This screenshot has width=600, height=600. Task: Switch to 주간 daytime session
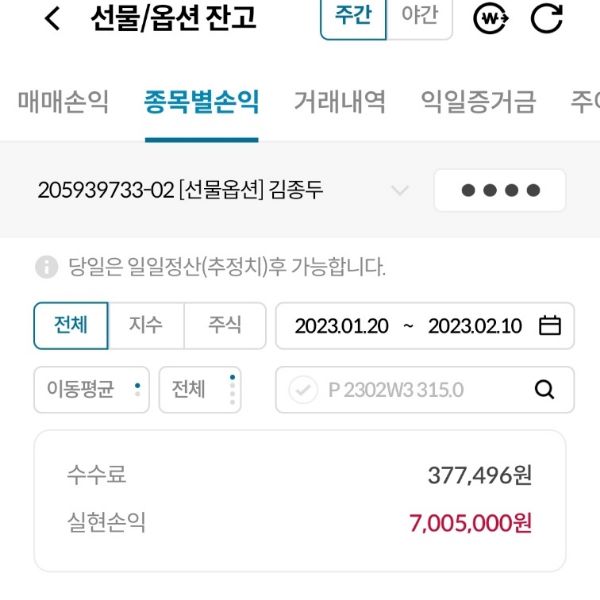tap(353, 17)
